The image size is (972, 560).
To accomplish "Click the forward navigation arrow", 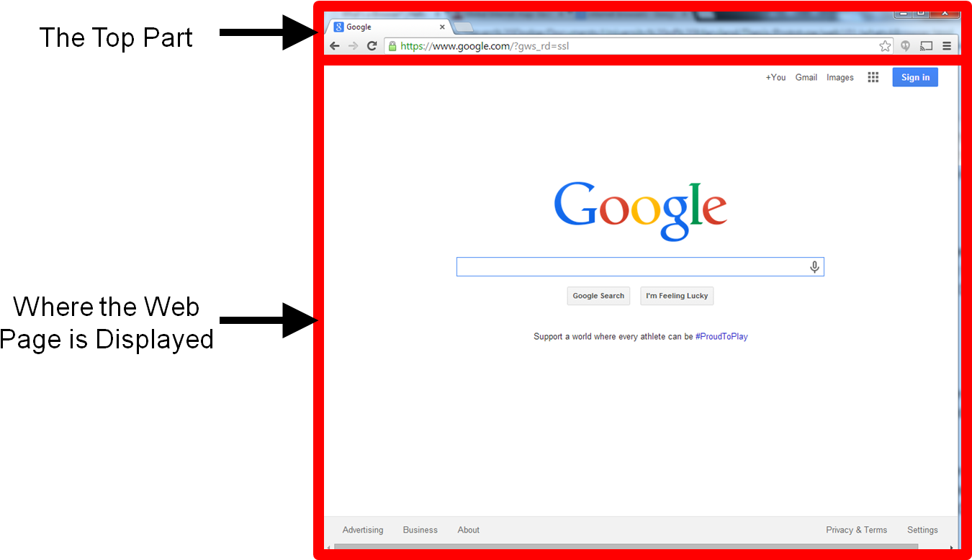I will pos(353,45).
